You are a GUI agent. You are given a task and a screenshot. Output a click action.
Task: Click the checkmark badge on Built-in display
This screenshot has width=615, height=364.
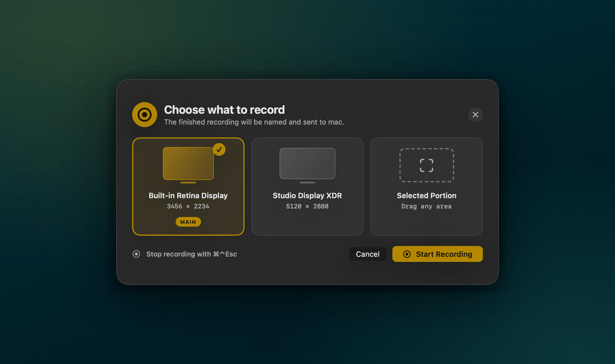coord(219,149)
